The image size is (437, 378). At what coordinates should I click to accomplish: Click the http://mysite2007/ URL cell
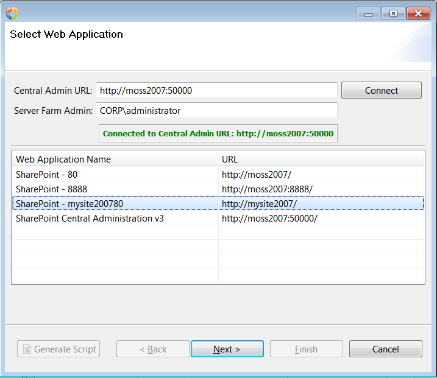[x=321, y=204]
